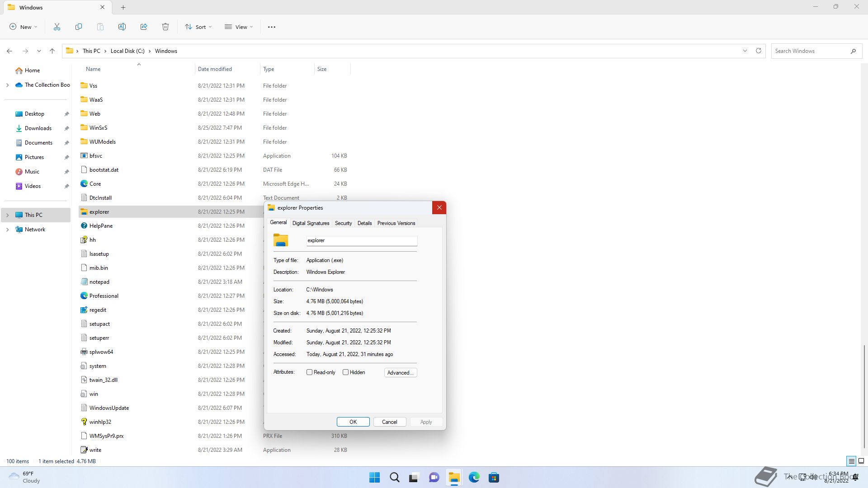Click the Paste clipboard icon
Image resolution: width=868 pixels, height=488 pixels.
pyautogui.click(x=100, y=27)
